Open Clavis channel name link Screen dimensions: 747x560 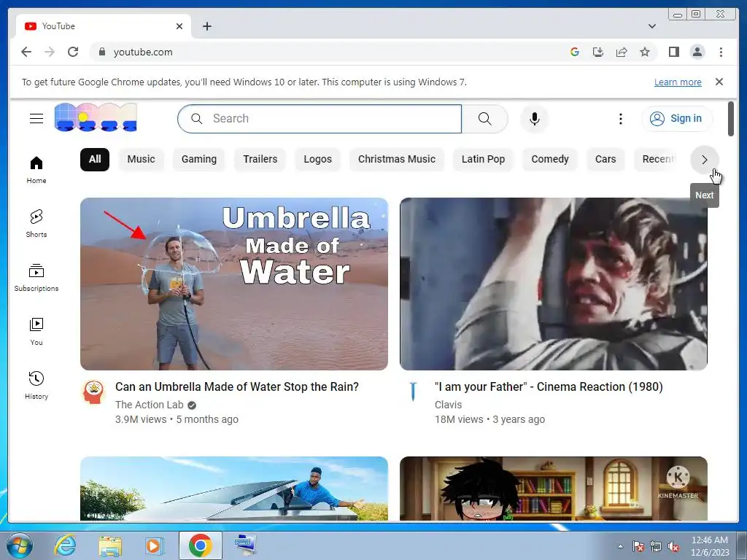[x=448, y=405]
